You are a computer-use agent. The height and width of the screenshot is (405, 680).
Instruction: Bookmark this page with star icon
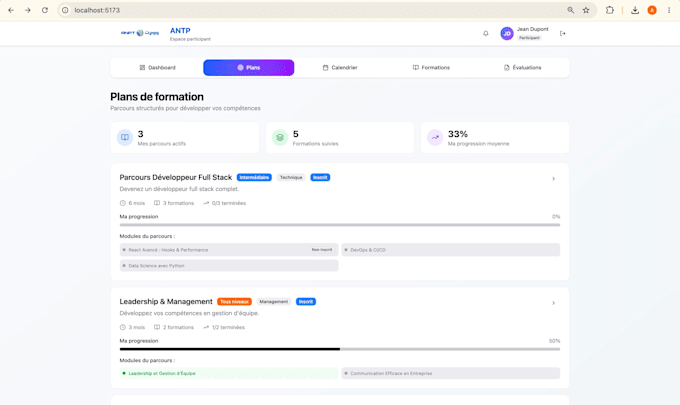click(x=586, y=10)
